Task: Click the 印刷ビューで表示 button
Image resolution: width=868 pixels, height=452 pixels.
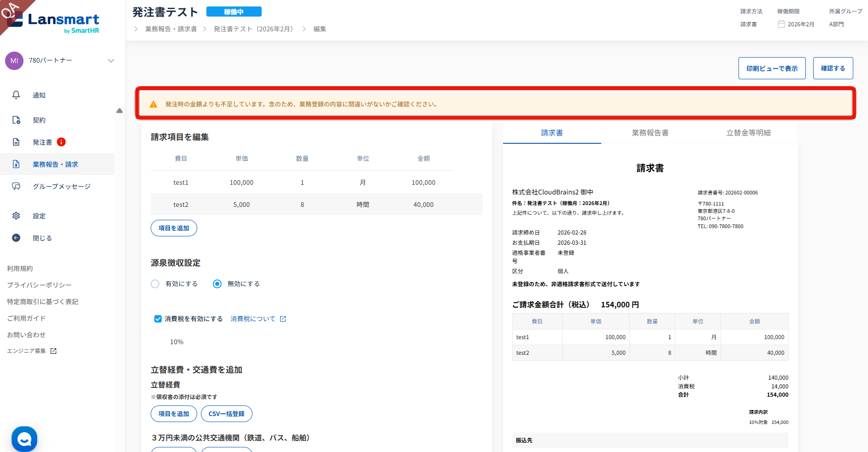Action: click(772, 68)
